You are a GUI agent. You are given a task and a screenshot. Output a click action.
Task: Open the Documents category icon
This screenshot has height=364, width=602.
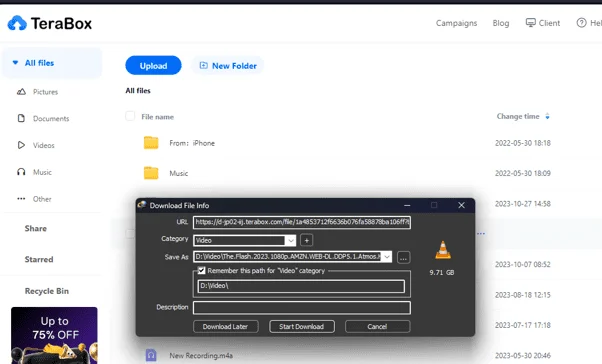tap(22, 118)
